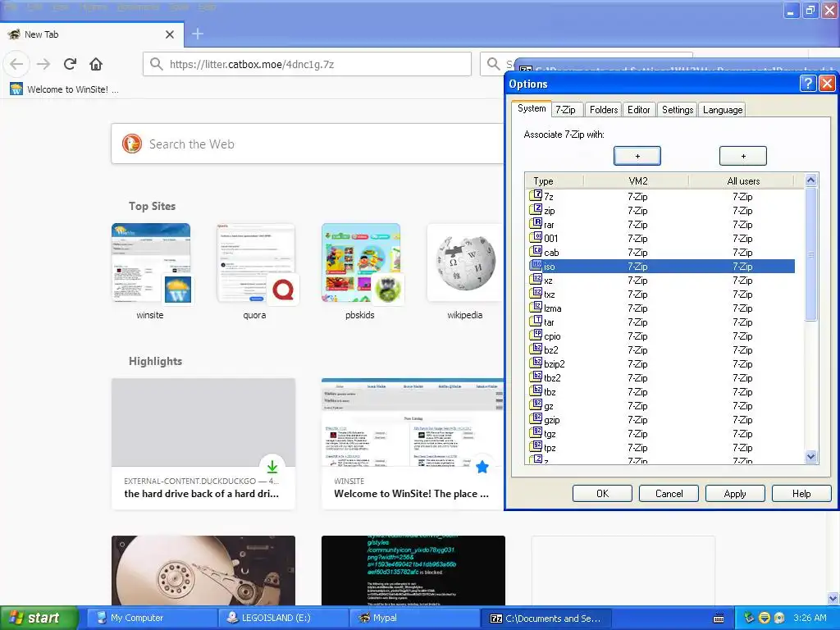Switch to the 7-Zip tab
Screen dimensions: 840x630
565,110
